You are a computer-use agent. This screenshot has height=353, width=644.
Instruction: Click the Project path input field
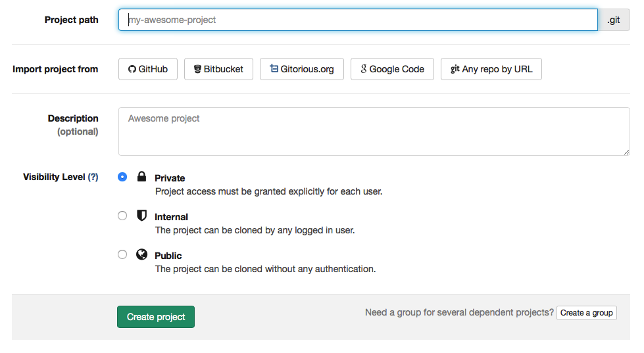tap(358, 20)
